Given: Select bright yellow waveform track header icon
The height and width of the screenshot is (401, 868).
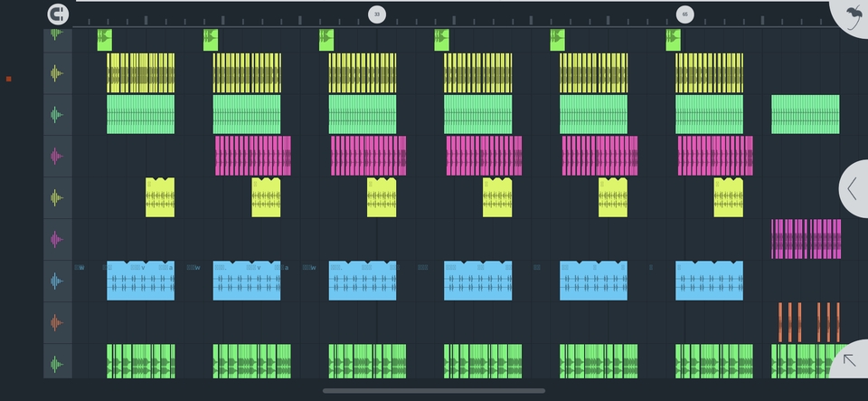Looking at the screenshot, I should click(x=58, y=197).
